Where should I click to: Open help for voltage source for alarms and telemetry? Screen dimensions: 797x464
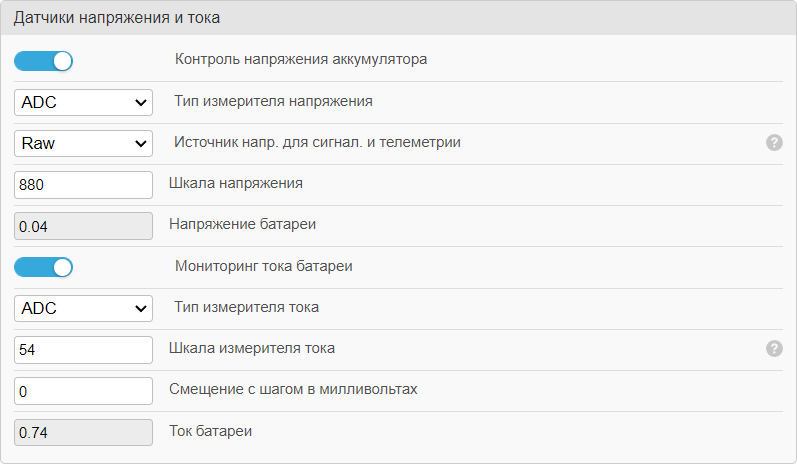774,142
